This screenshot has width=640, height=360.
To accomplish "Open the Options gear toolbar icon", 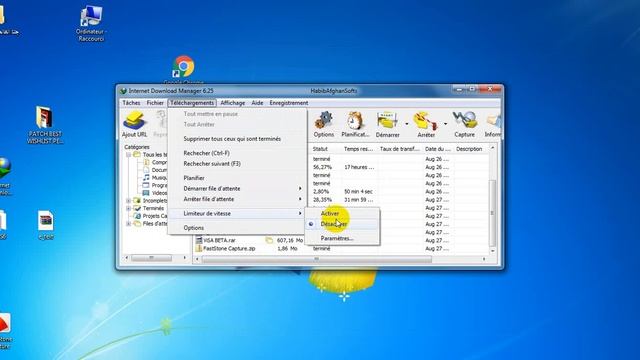I will coord(324,120).
